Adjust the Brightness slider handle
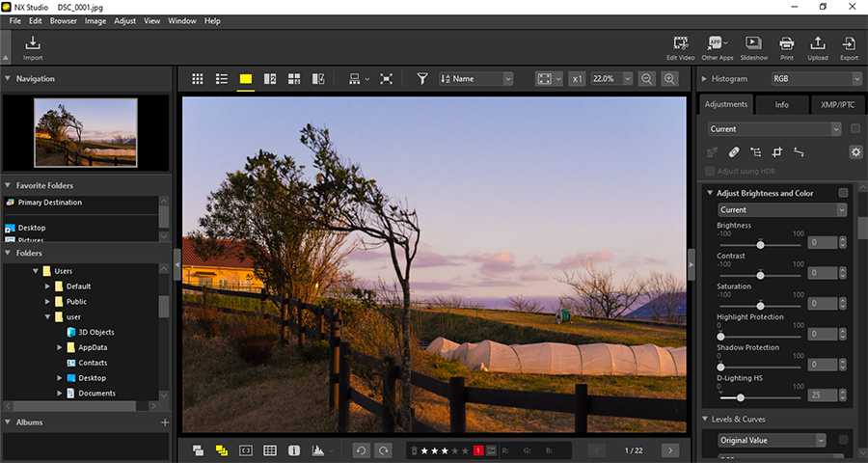The image size is (868, 463). pyautogui.click(x=760, y=244)
